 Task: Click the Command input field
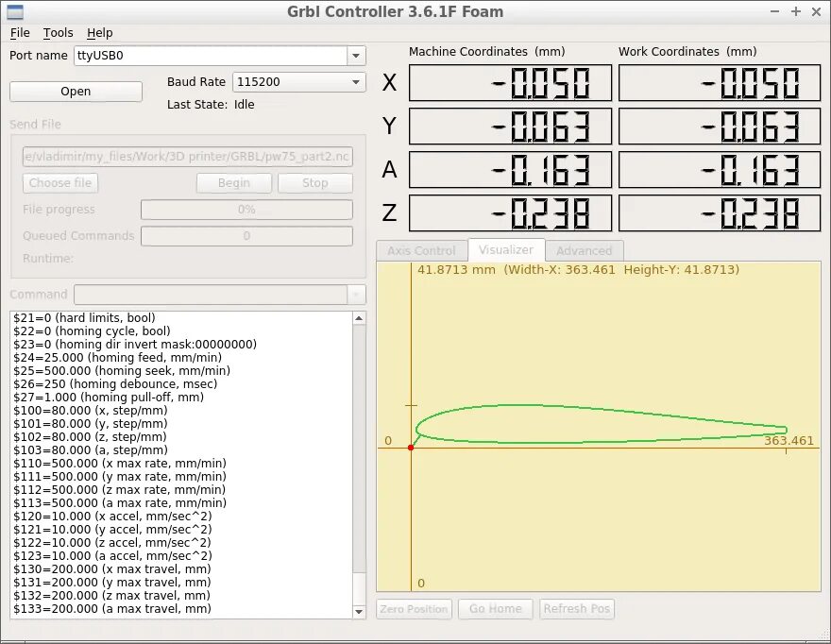(211, 295)
